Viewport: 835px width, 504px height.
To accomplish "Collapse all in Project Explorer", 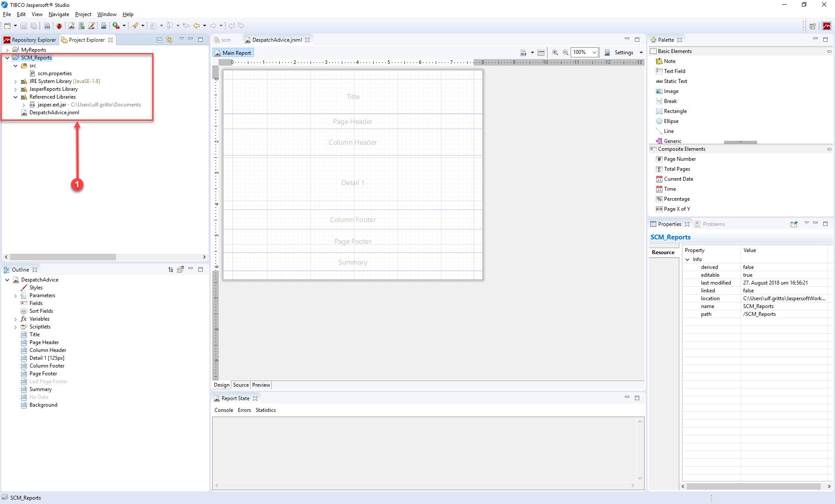I will (160, 40).
